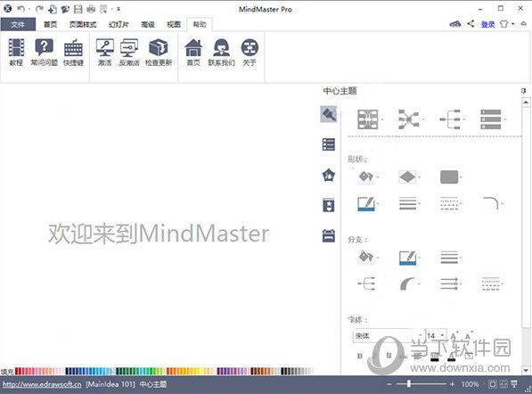Image resolution: width=532 pixels, height=394 pixels.
Task: Click the Activate (激活) icon
Action: tap(105, 52)
